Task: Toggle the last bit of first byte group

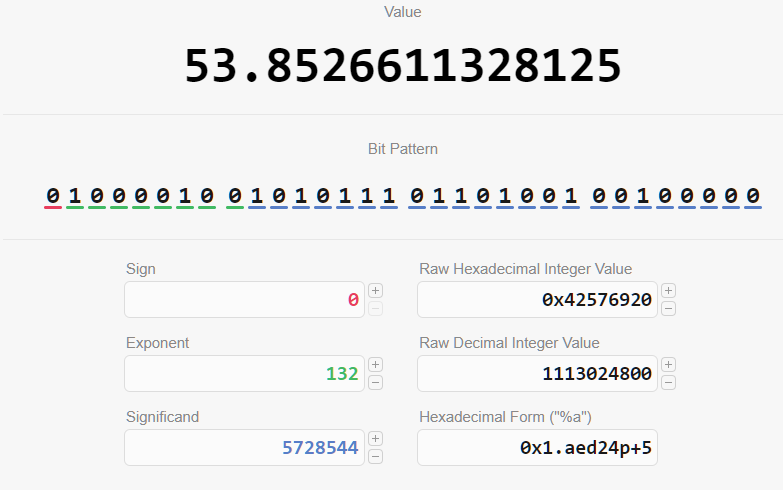Action: coord(207,196)
